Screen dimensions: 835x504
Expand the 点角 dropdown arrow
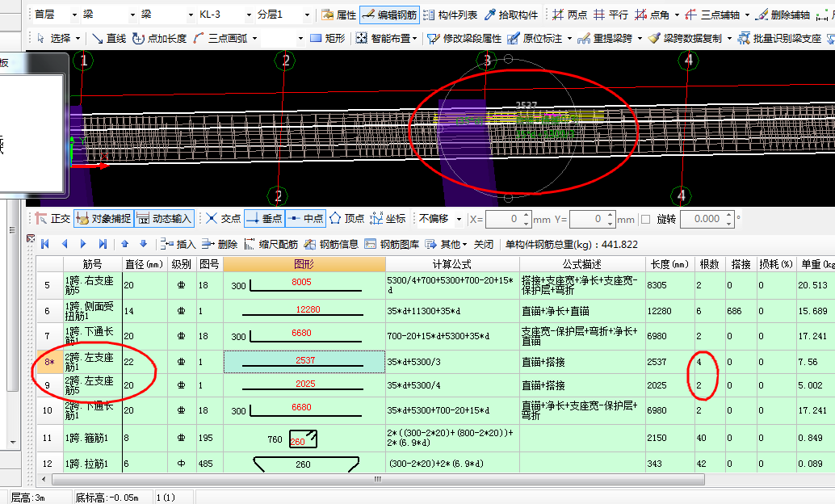pos(677,15)
